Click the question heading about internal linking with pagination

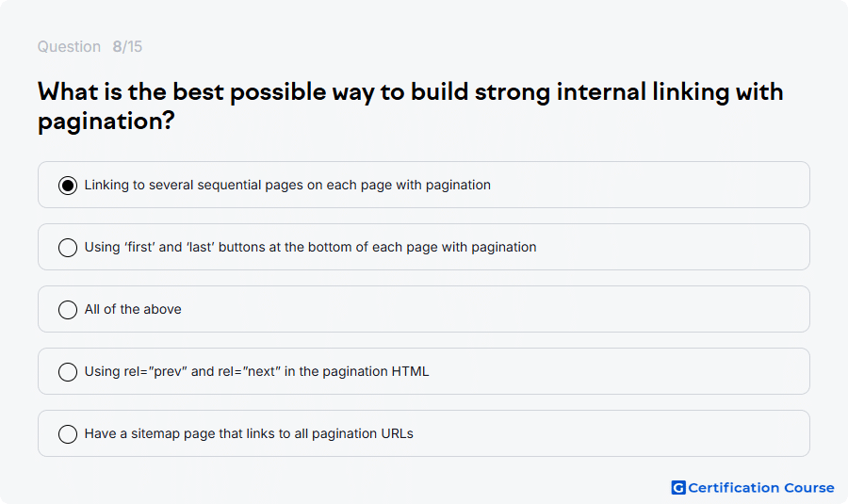[x=411, y=106]
